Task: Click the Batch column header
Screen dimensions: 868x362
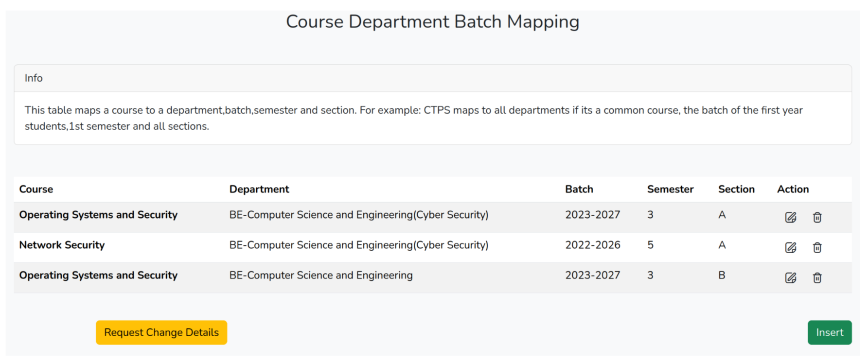Action: click(x=579, y=189)
